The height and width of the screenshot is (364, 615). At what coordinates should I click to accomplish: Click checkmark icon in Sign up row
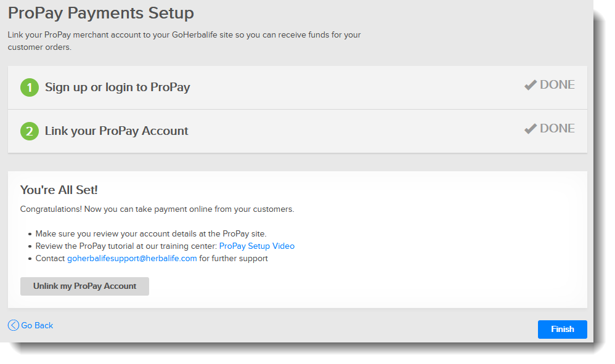[530, 85]
